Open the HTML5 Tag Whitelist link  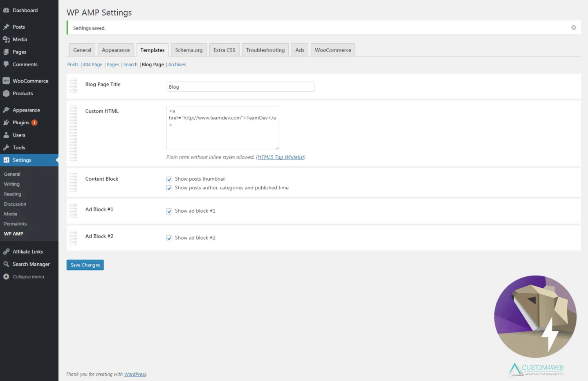[x=281, y=157]
